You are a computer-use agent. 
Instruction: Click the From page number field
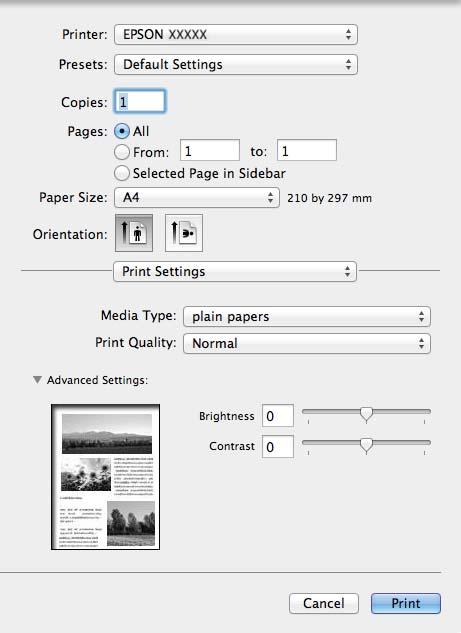point(210,150)
